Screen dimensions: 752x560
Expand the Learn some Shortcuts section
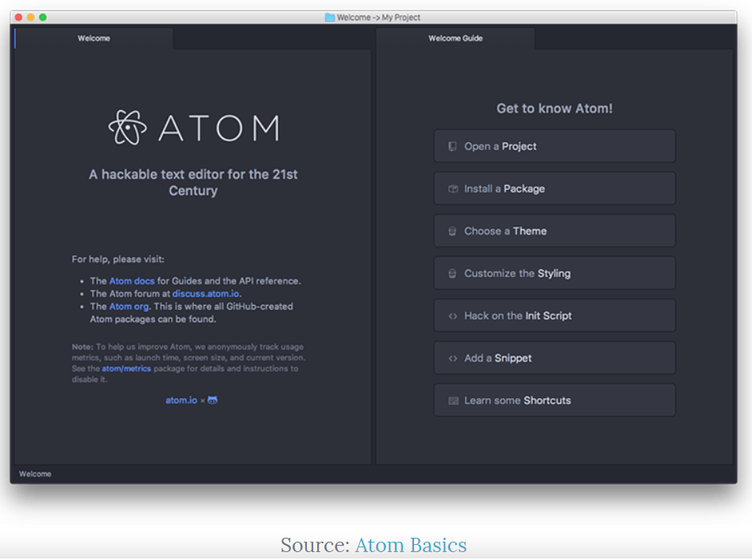[554, 400]
